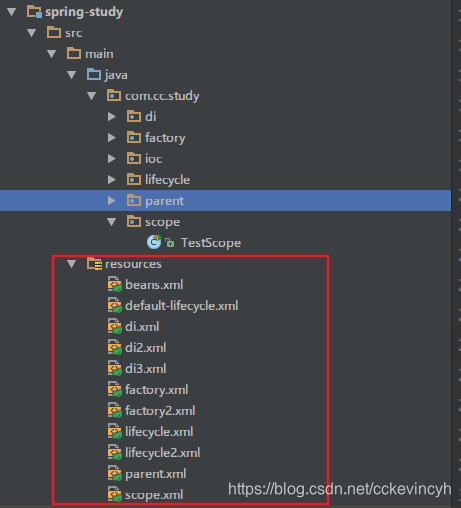461x508 pixels.
Task: Click the lifecycle2.xml file icon
Action: coord(114,453)
